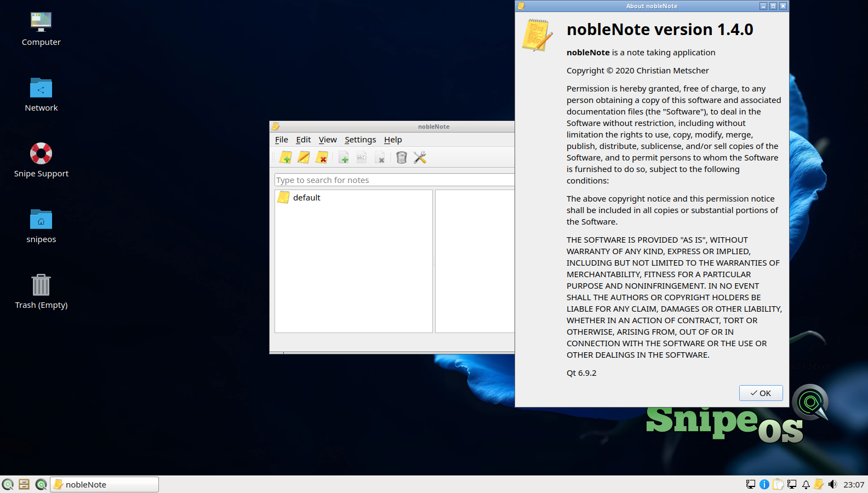The height and width of the screenshot is (493, 868).
Task: Select the 'default' notebook in the list
Action: tap(353, 198)
